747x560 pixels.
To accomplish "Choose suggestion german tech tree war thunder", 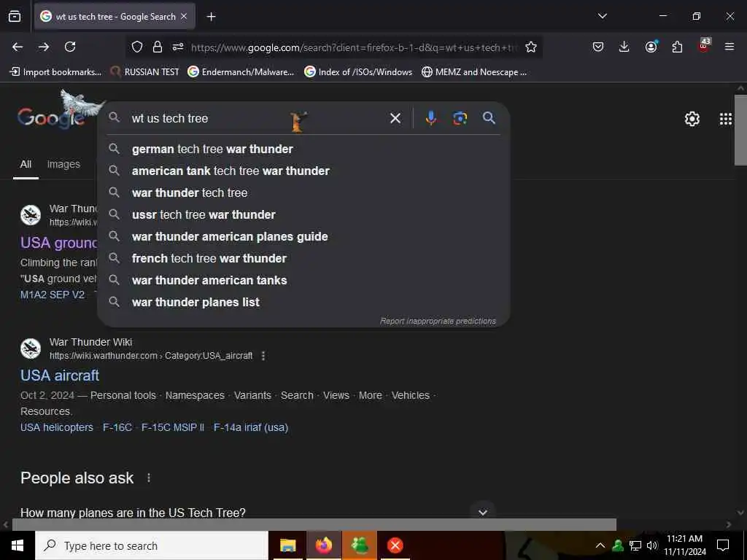I will coord(303,149).
